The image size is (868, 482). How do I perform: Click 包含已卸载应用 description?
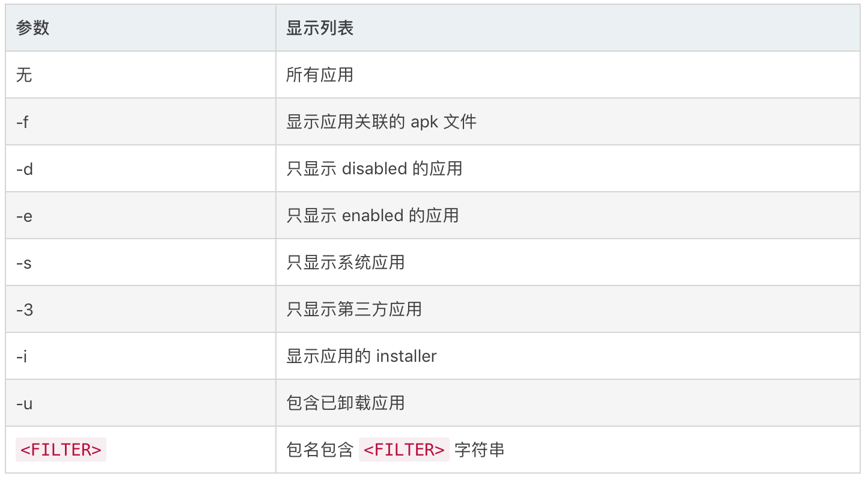tap(345, 403)
